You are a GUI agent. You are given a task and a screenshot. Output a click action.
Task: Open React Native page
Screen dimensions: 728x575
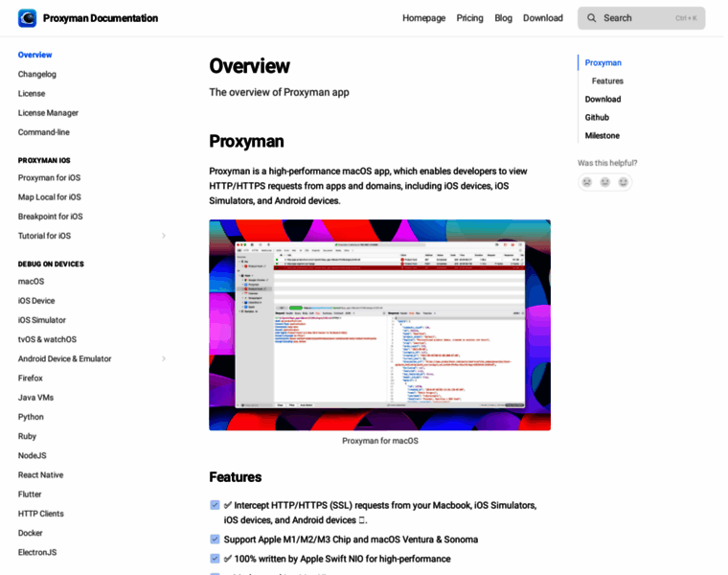[x=41, y=475]
